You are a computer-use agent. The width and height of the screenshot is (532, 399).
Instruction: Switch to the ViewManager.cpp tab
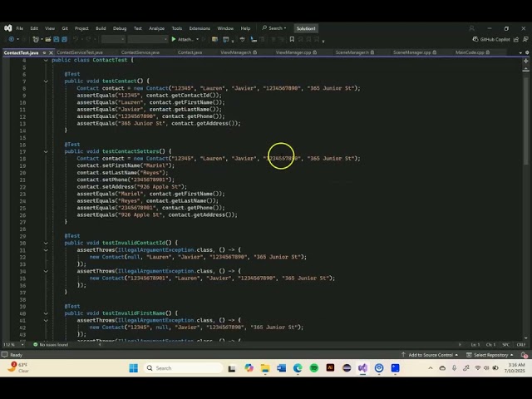pyautogui.click(x=296, y=52)
